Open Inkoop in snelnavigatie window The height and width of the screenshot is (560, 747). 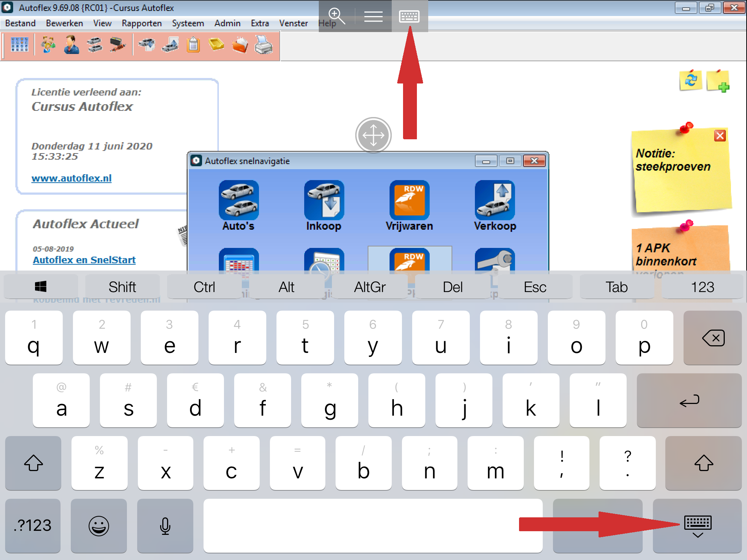(324, 206)
